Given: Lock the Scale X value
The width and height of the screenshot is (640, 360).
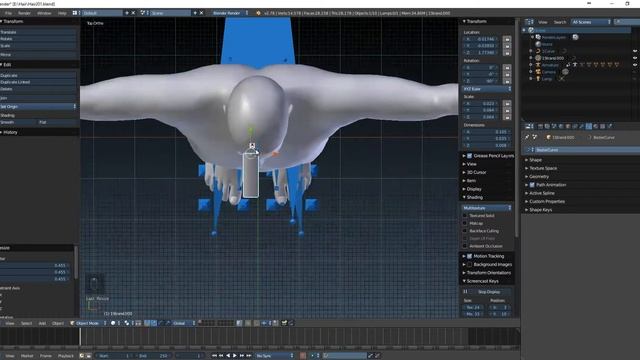Looking at the screenshot, I should pos(507,104).
